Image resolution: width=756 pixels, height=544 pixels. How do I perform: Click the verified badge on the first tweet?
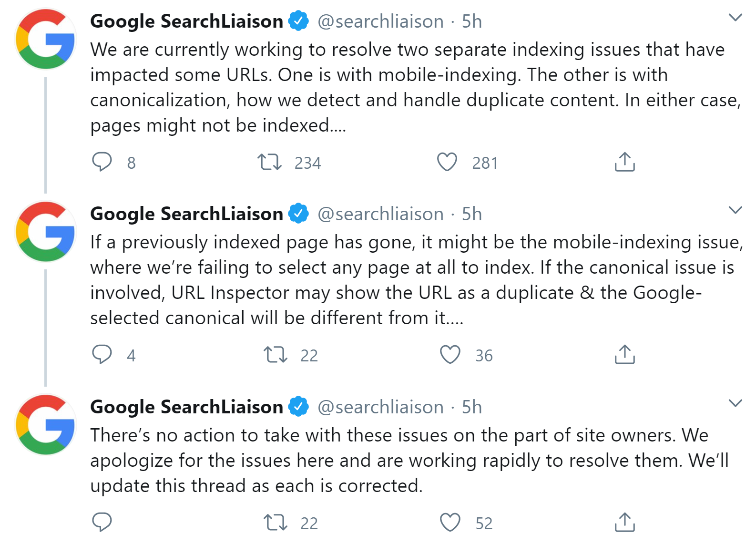[298, 20]
